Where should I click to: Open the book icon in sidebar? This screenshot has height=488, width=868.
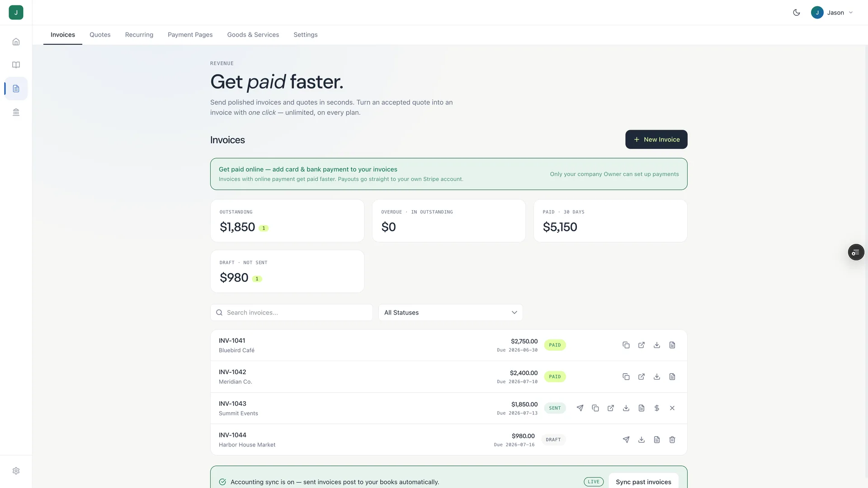tap(16, 65)
